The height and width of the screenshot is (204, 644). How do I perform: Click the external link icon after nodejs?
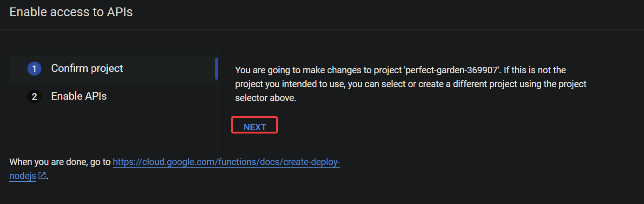[42, 176]
